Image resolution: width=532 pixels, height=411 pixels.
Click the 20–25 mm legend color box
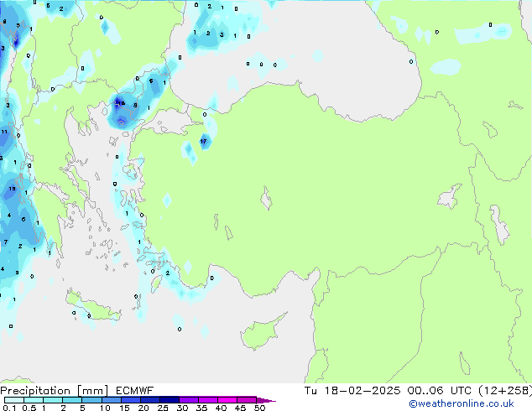coord(149,400)
